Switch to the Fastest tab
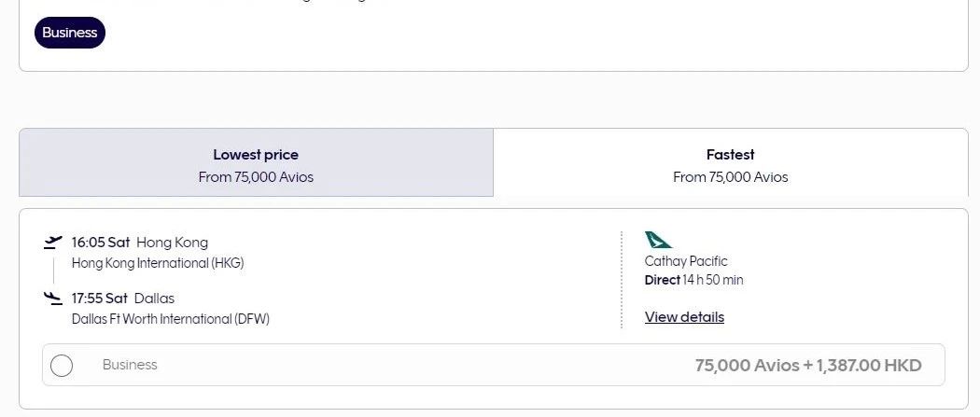Viewport: 980px width, 417px height. point(730,163)
